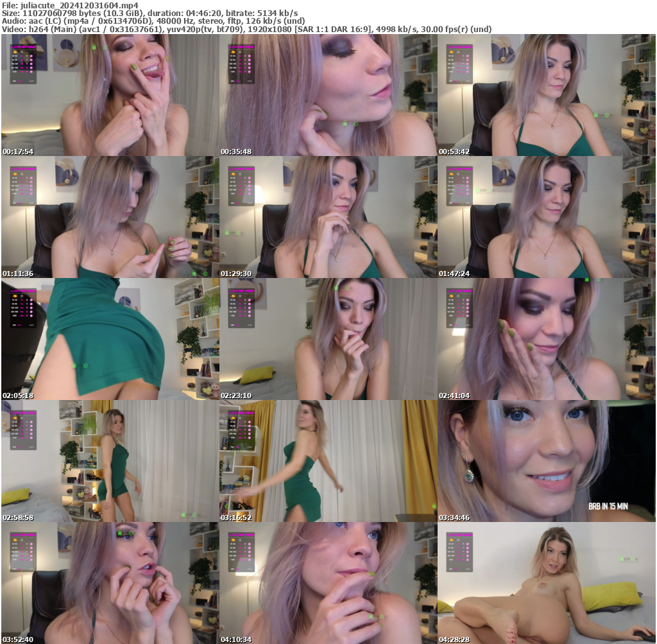Collapse the tip menu overlay in first frame
This screenshot has height=644, width=657.
click(23, 46)
